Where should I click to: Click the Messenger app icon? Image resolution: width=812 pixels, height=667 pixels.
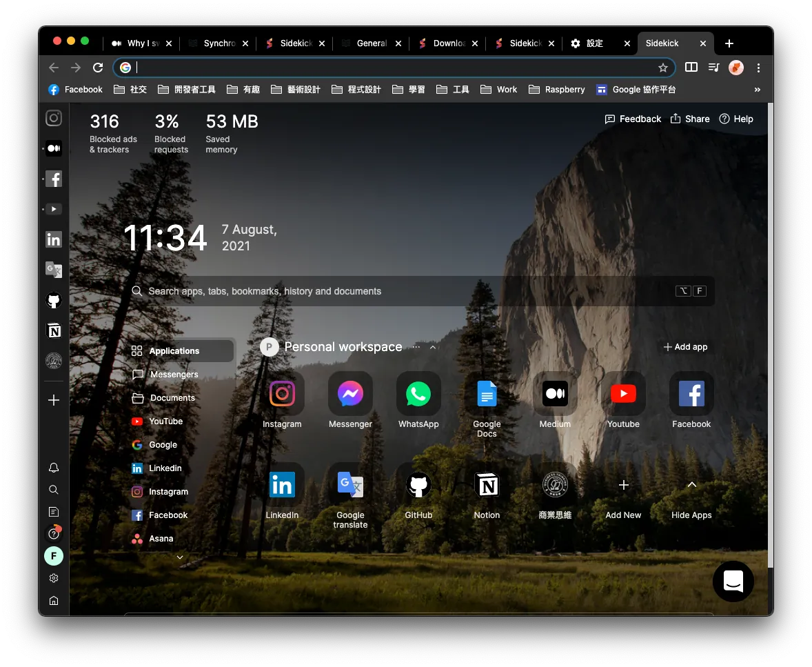click(x=350, y=394)
